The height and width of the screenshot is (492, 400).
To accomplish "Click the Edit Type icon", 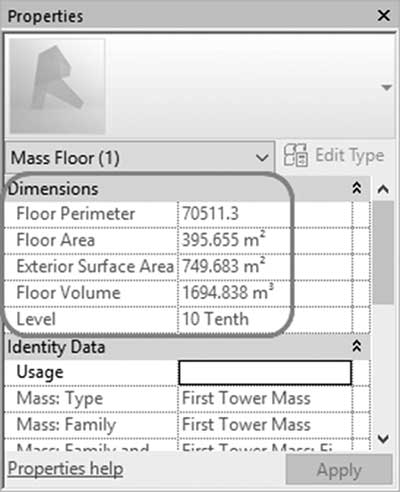I will coord(295,155).
